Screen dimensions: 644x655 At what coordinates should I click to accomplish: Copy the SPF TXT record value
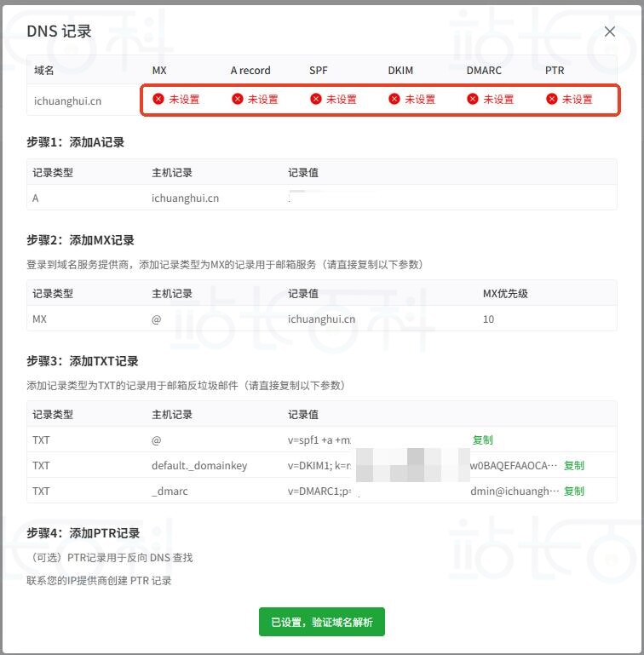pos(483,440)
